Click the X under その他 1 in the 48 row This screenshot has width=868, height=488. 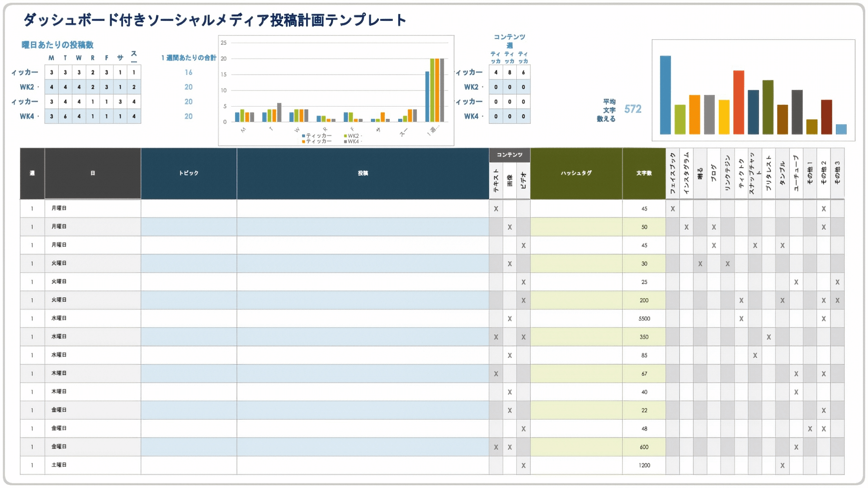tap(810, 429)
